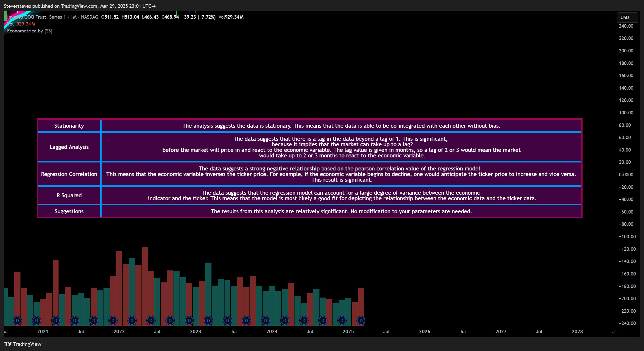644x351 pixels.
Task: Select the Stationarity table header cell
Action: [x=69, y=126]
